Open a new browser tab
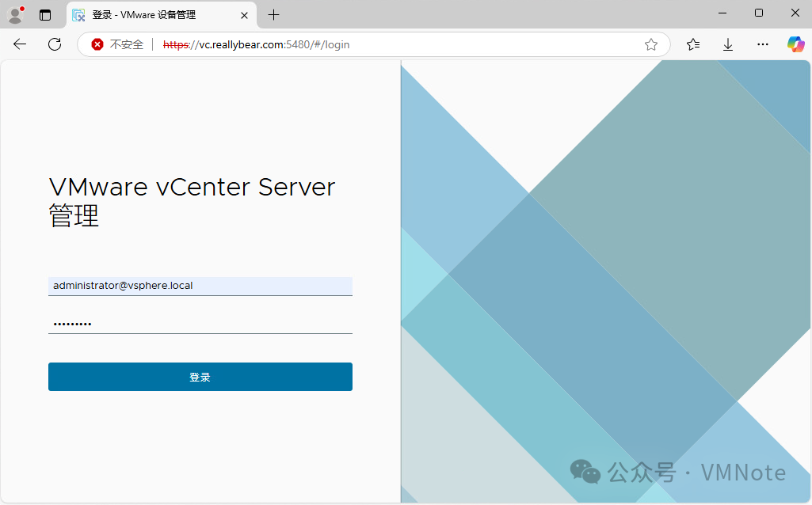 [x=273, y=15]
